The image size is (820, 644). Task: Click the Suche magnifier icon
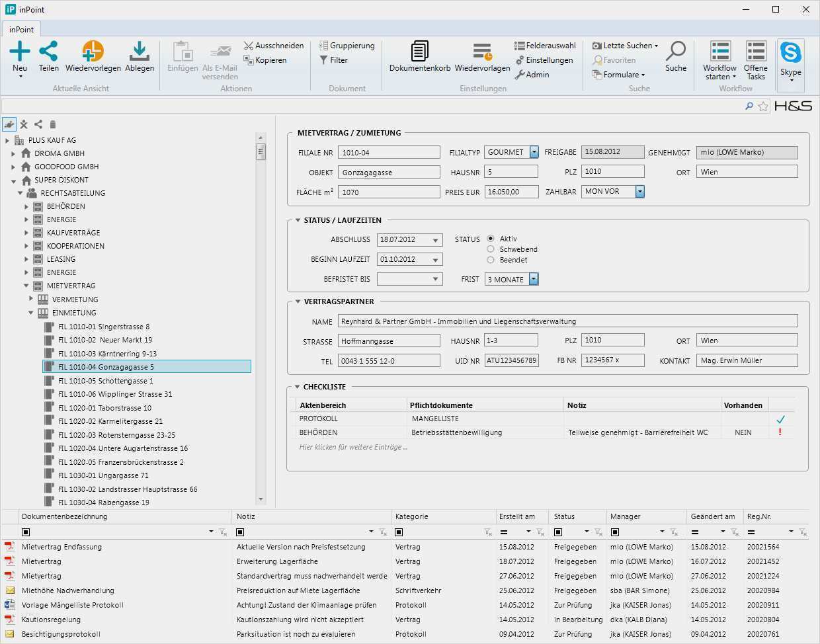(x=676, y=52)
